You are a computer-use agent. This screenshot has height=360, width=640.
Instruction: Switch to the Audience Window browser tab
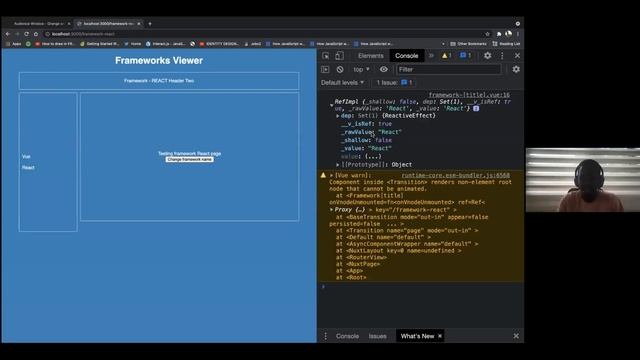pos(38,24)
